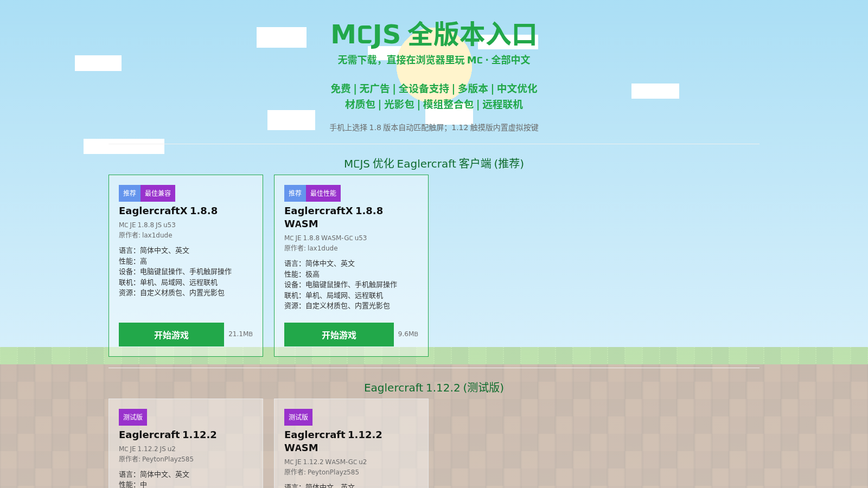Viewport: 868px width, 488px height.
Task: Start game on EaglercraftX 1.8.8 WASM card
Action: [x=339, y=335]
